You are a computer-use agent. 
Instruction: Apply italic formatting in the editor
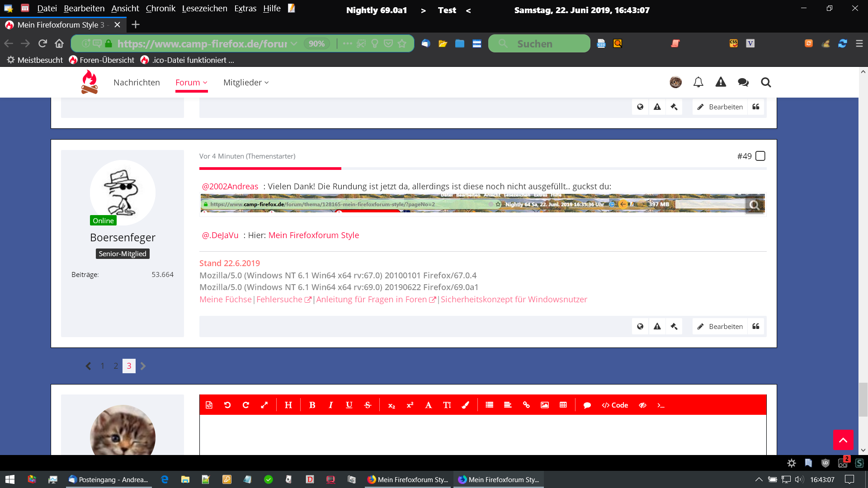tap(330, 405)
